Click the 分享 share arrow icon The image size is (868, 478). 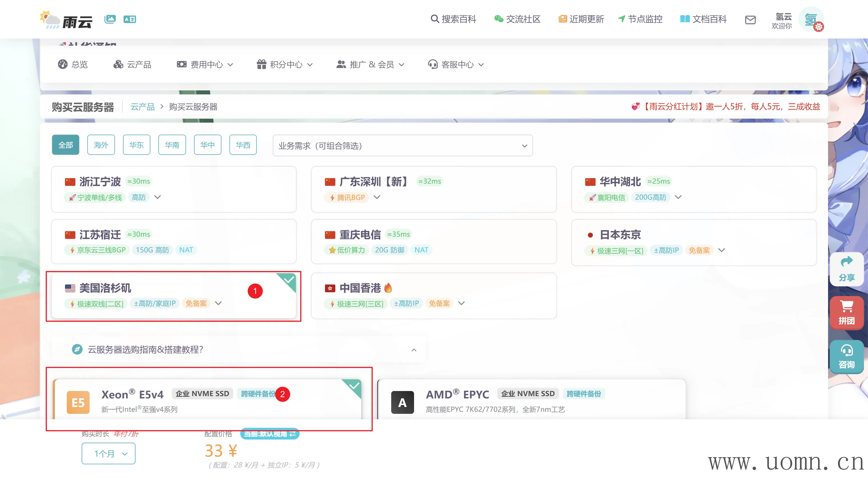tap(846, 262)
